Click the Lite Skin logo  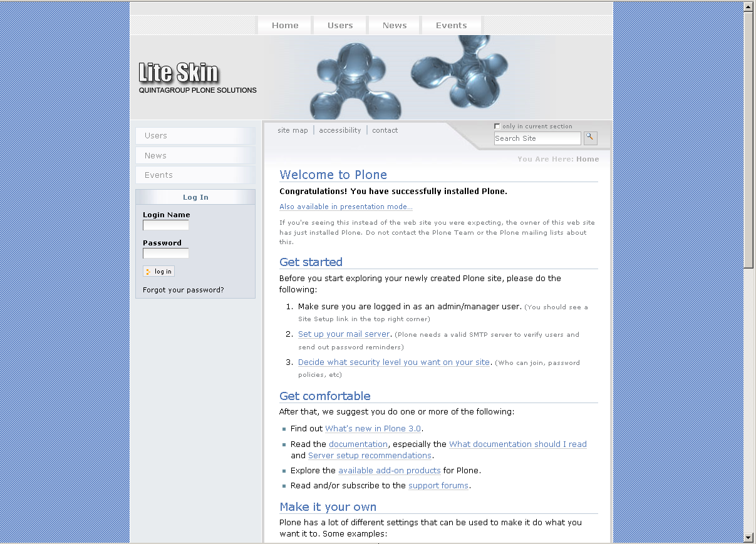[179, 73]
